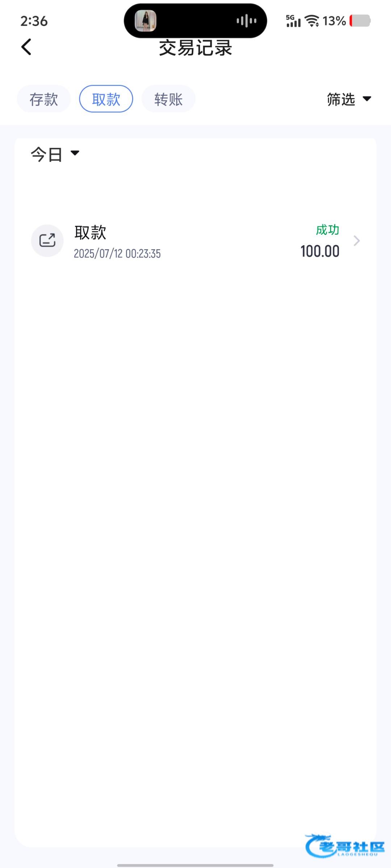Tap the 2025/07/12 00:23:35 timestamp

117,254
